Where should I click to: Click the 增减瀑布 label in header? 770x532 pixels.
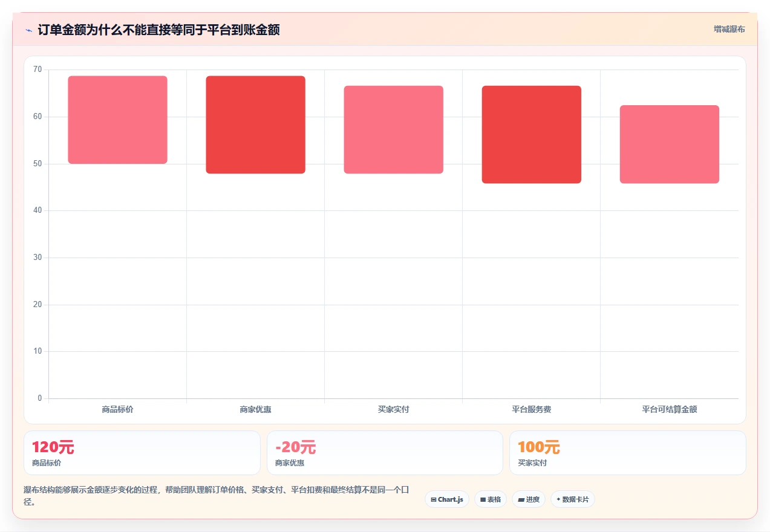729,29
